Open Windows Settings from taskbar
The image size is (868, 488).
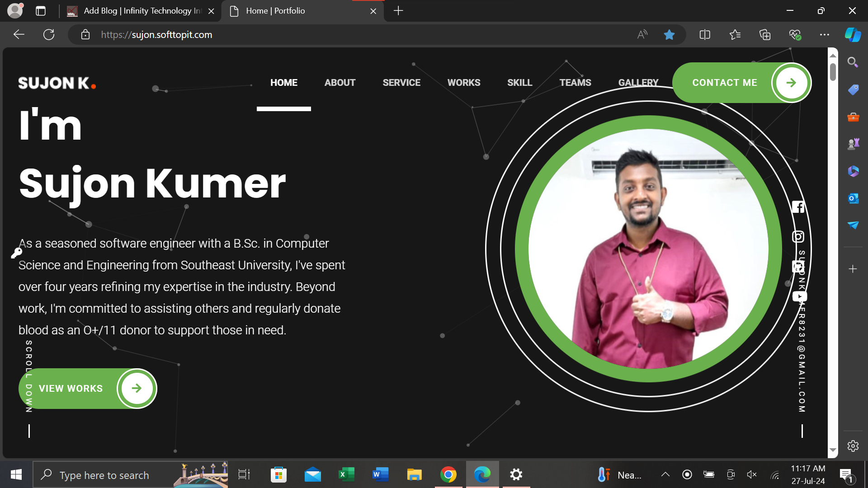pos(516,474)
